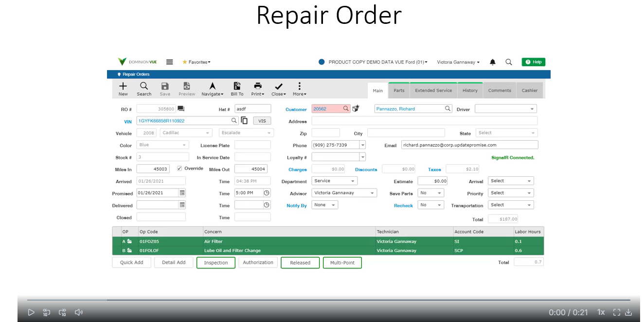The image size is (644, 322).
Task: Switch to the Comments tab
Action: (500, 90)
